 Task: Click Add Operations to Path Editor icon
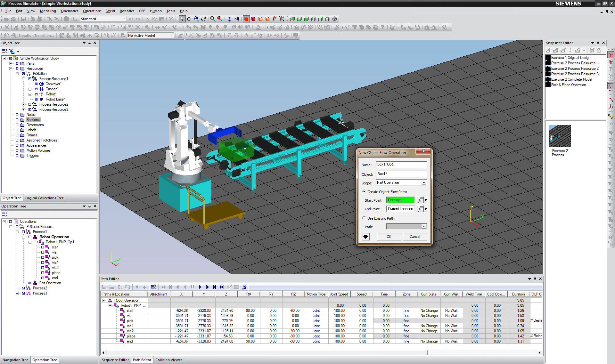point(104,287)
